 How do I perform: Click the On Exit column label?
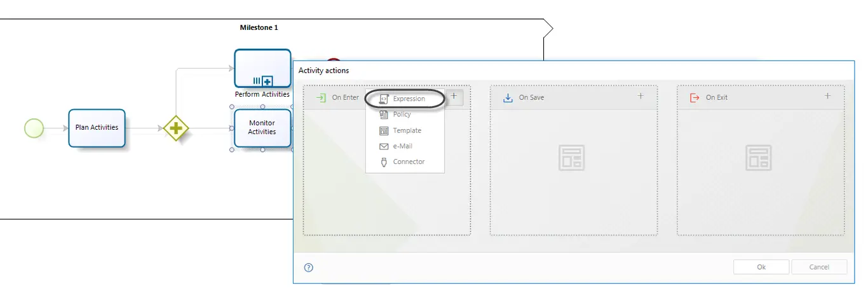[x=717, y=98]
